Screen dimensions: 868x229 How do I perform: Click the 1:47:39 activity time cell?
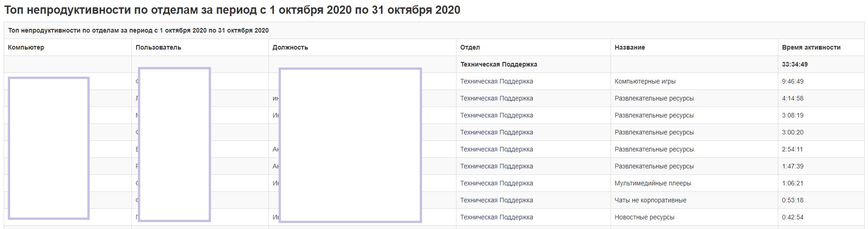(793, 166)
